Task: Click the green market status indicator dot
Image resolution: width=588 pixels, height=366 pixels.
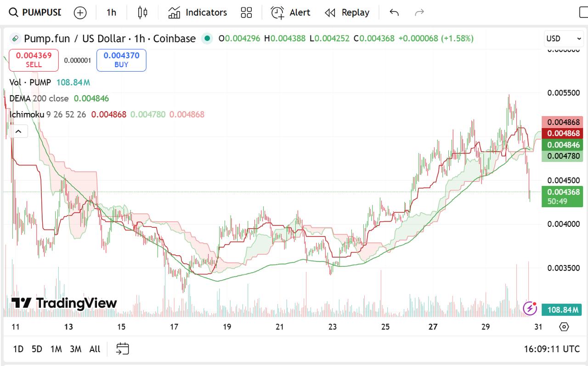Action: 207,39
